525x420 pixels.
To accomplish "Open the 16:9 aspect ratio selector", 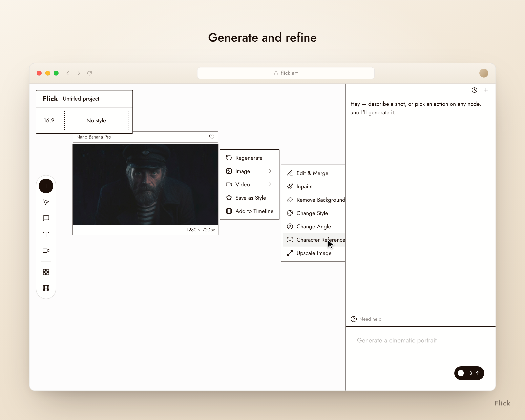I will [x=49, y=121].
